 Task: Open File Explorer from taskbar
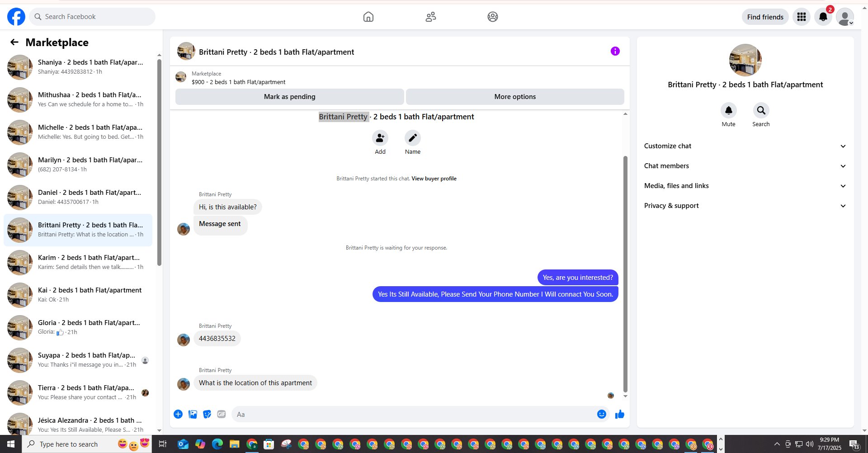point(234,444)
